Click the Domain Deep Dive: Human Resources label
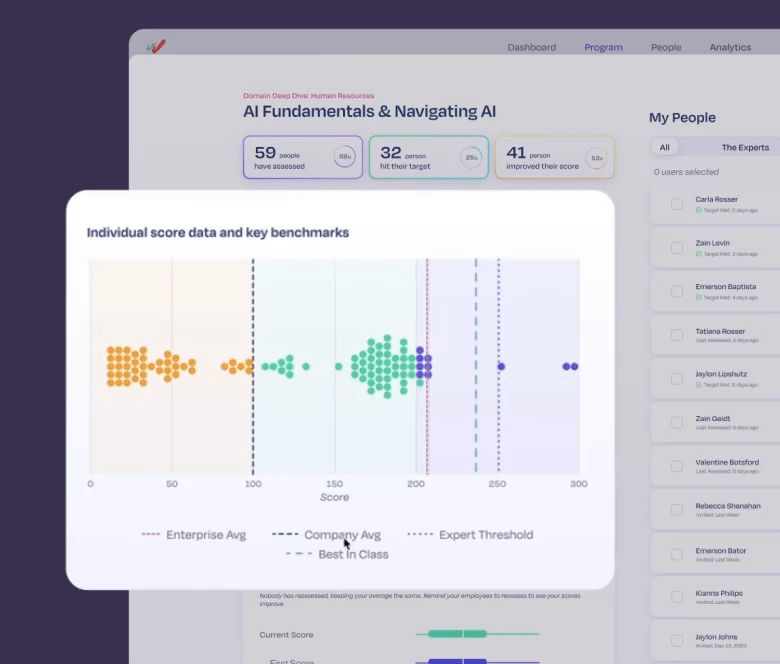Image resolution: width=780 pixels, height=664 pixels. pos(308,95)
